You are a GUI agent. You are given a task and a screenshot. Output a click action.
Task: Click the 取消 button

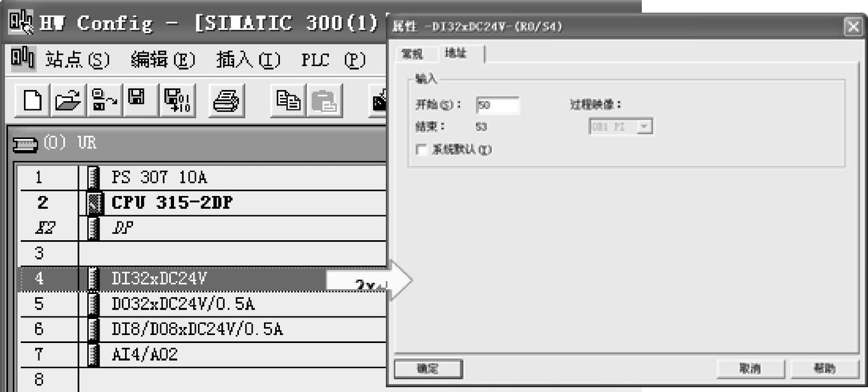tap(750, 369)
